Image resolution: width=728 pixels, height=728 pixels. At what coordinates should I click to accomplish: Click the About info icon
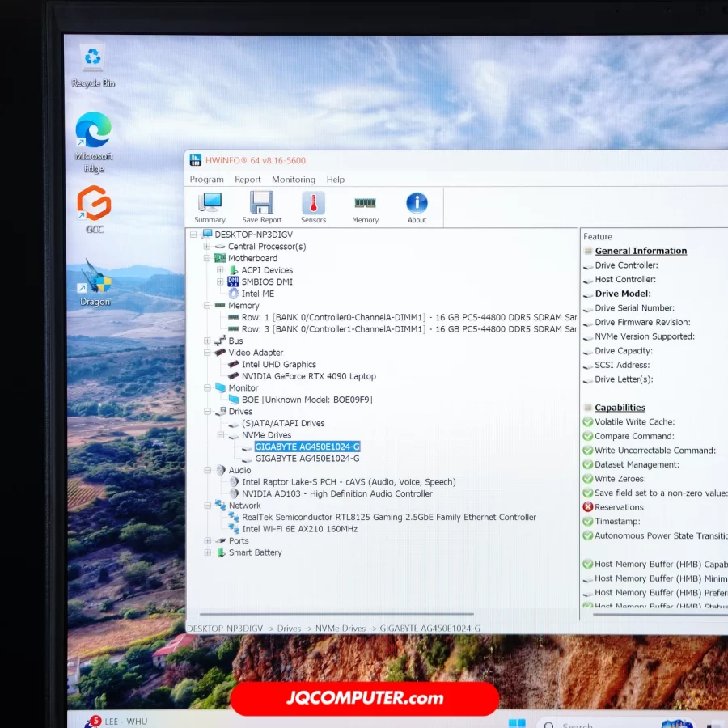pyautogui.click(x=417, y=206)
